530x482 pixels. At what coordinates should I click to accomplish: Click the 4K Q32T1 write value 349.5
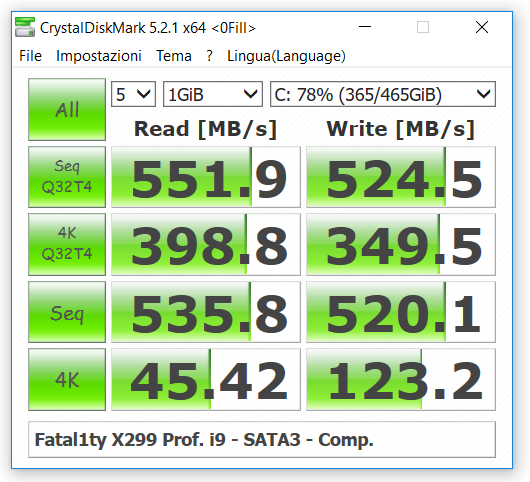401,244
